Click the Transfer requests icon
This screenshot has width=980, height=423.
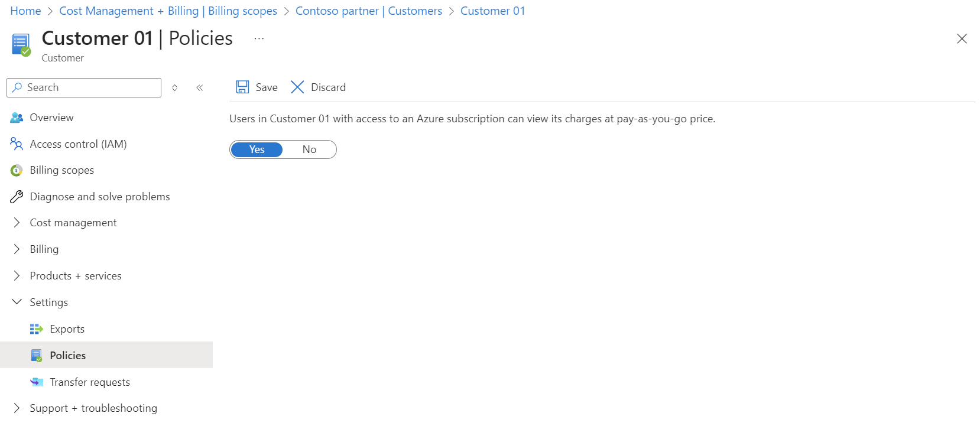[37, 382]
